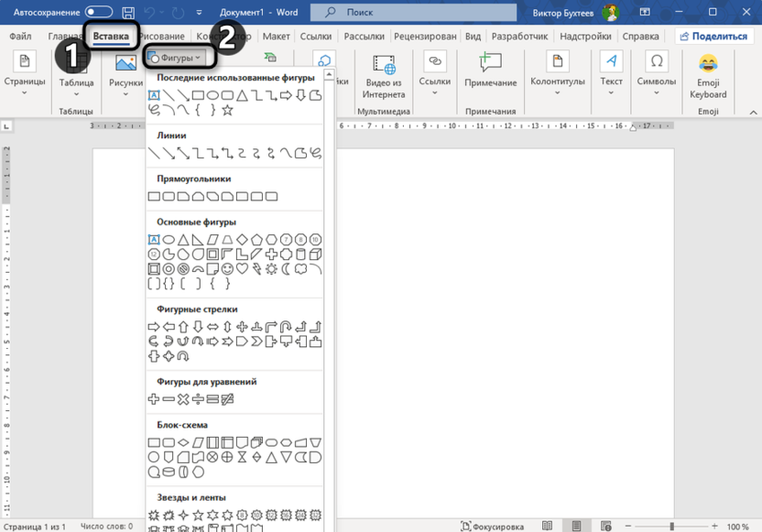Expand the Текст group dropdown

click(612, 74)
